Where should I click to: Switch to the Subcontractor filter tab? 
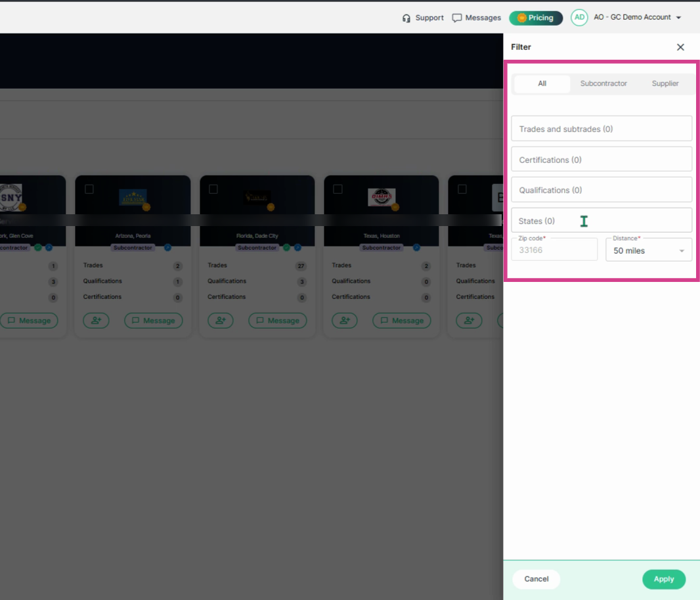pos(603,83)
